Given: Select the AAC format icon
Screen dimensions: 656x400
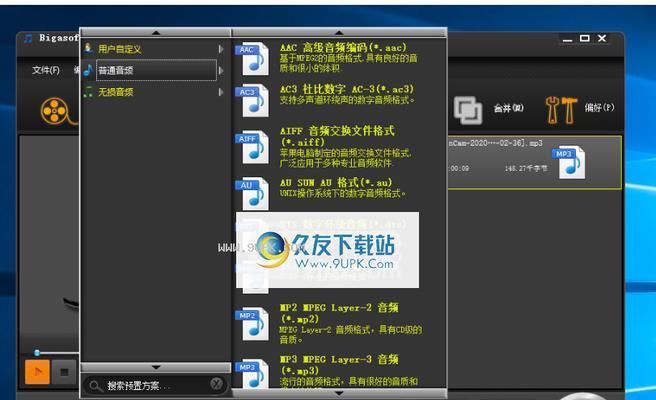Looking at the screenshot, I should tap(252, 59).
